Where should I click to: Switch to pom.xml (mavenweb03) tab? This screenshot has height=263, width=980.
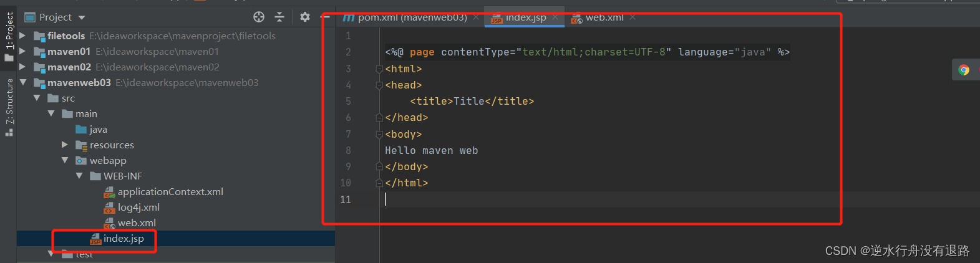[x=405, y=17]
